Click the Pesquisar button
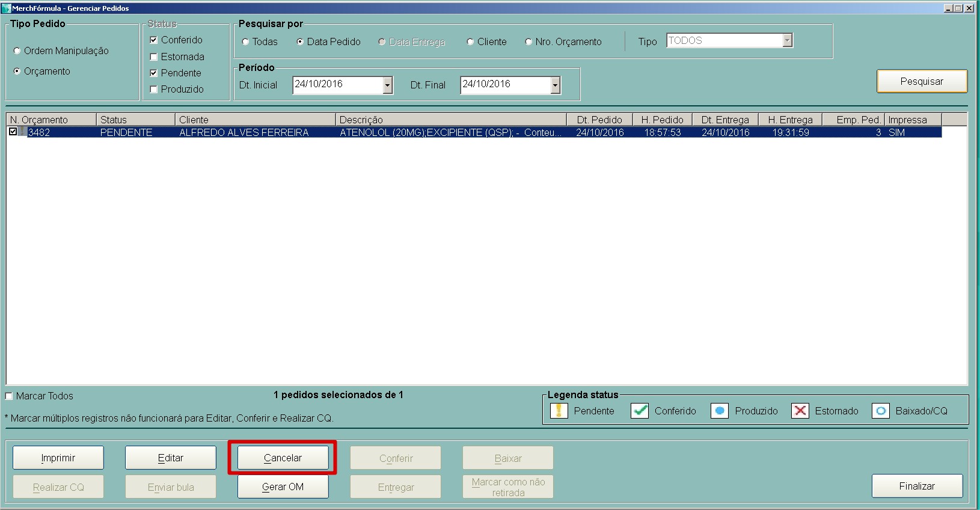 pos(921,81)
